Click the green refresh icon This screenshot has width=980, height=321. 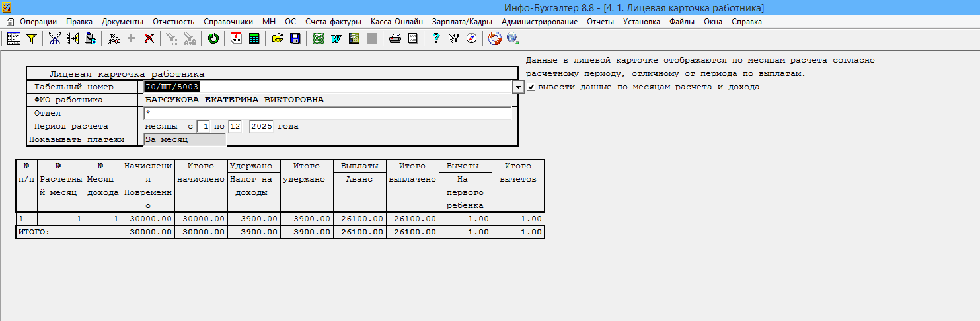pyautogui.click(x=213, y=38)
